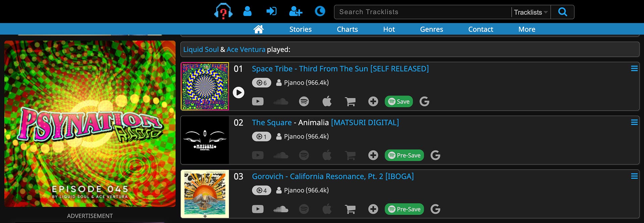Open hamburger menu for track 01

634,68
